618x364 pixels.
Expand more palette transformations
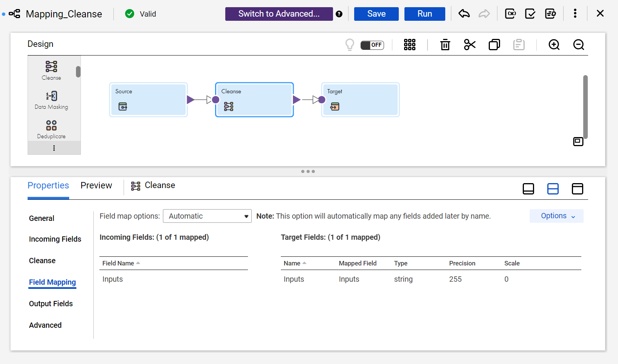54,148
